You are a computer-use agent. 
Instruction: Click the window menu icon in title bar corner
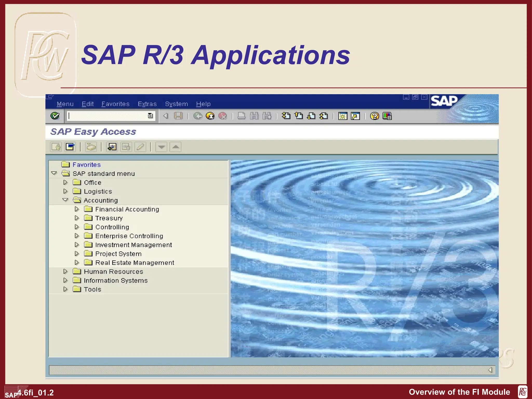50,97
